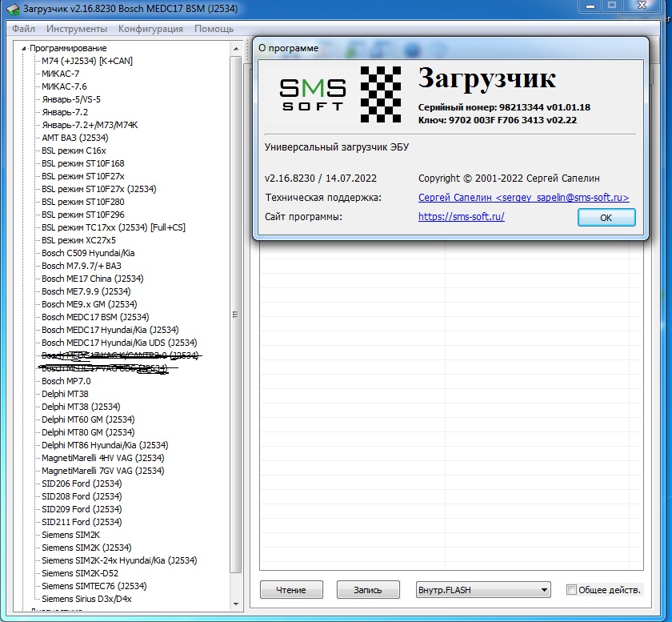Screen dimensions: 672x622
Task: Open the Конфигурация menu
Action: (150, 29)
